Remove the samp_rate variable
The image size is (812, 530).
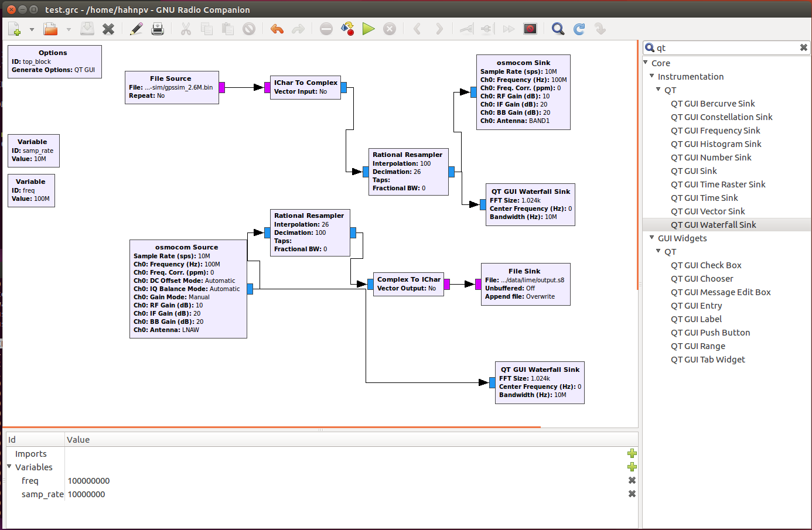pyautogui.click(x=632, y=494)
